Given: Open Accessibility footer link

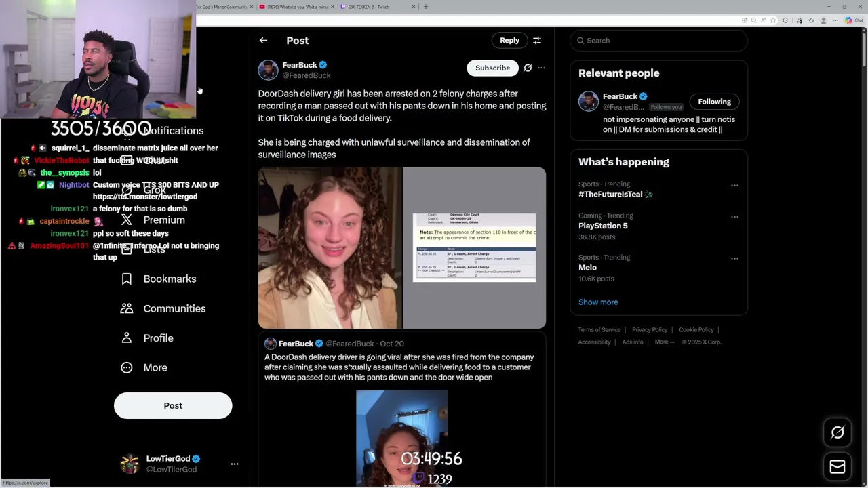Looking at the screenshot, I should 595,342.
